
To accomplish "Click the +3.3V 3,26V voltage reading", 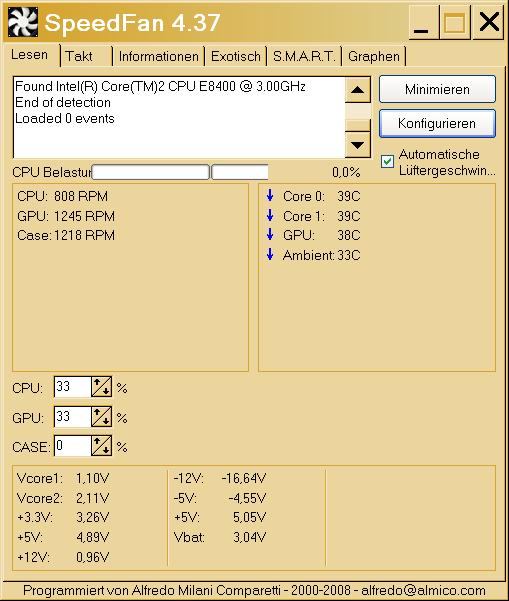I will pyautogui.click(x=63, y=517).
